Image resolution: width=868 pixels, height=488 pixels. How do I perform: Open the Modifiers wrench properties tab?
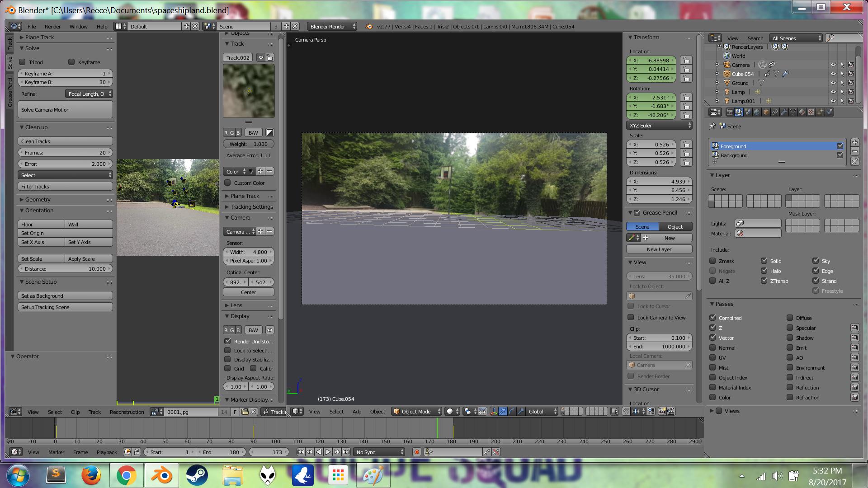click(784, 112)
